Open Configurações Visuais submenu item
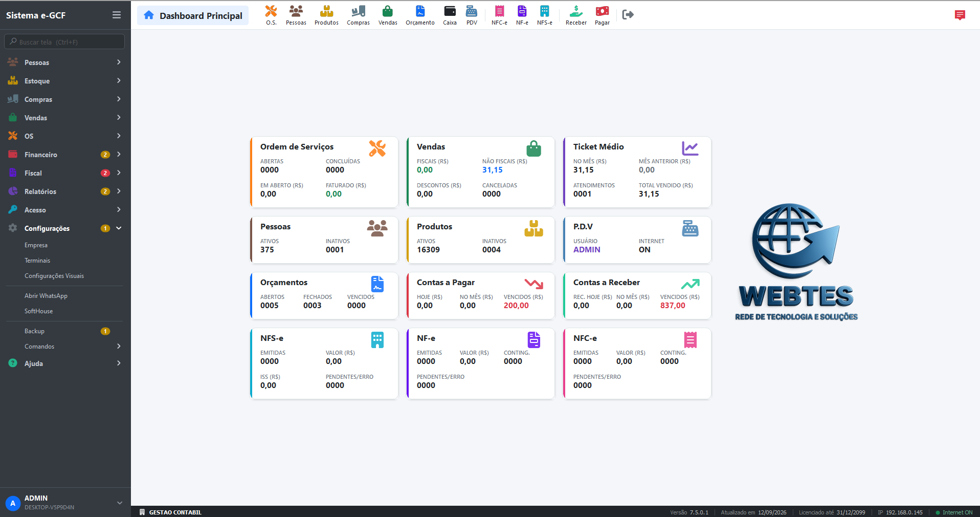This screenshot has width=980, height=517. click(x=54, y=276)
